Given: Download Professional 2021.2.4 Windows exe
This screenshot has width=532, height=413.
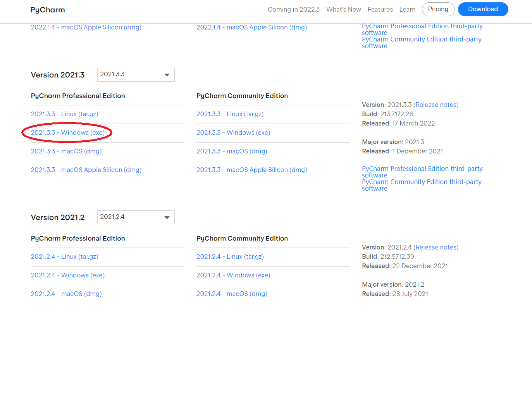Looking at the screenshot, I should [x=68, y=275].
